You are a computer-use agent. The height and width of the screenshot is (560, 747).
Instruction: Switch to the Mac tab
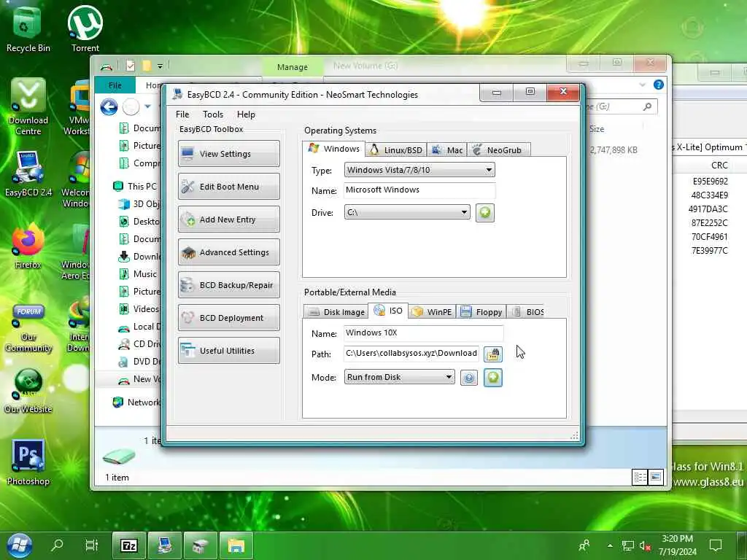pos(447,150)
